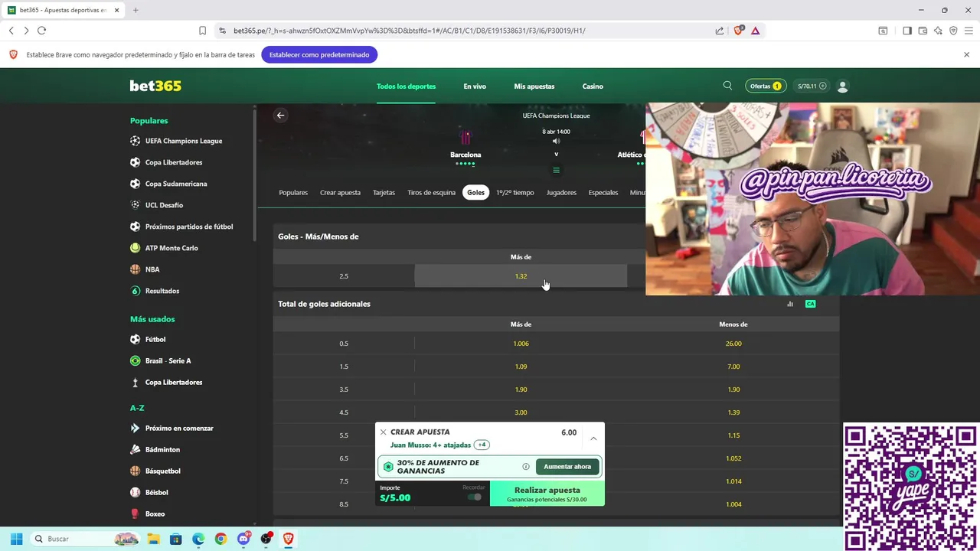
Task: Click Realizar apuesta button
Action: [x=547, y=494]
